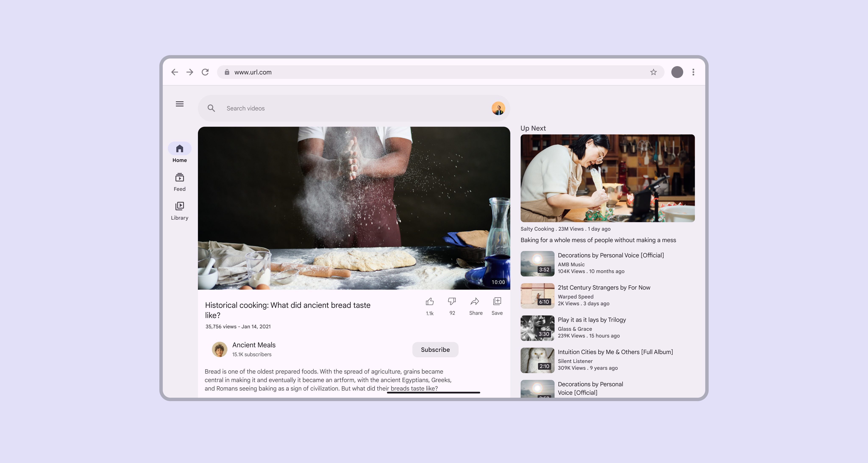
Task: Go back using browser arrow
Action: 175,72
